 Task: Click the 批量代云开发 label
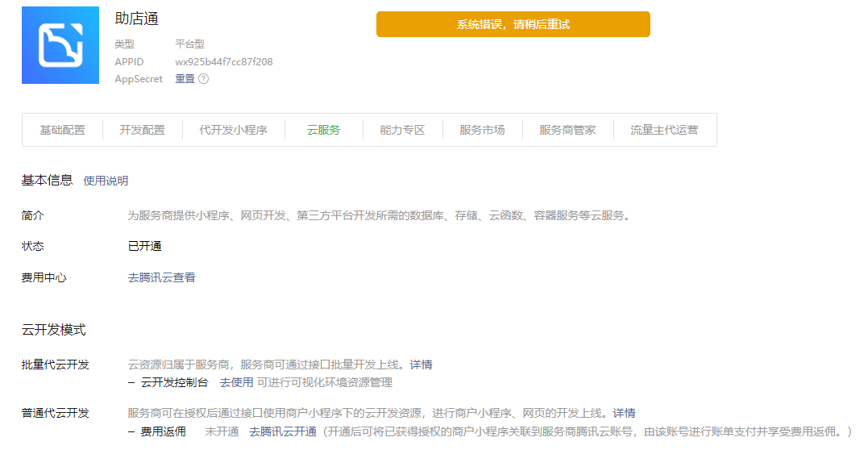(56, 365)
